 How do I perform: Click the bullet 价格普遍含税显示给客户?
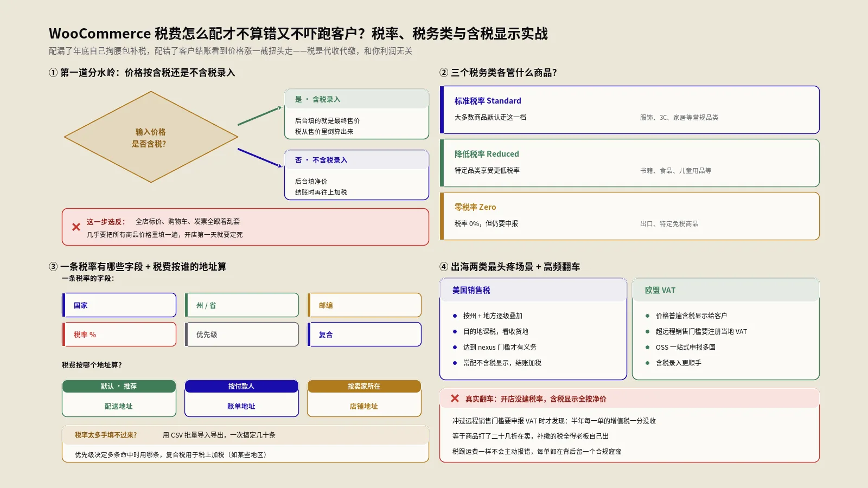tap(691, 316)
